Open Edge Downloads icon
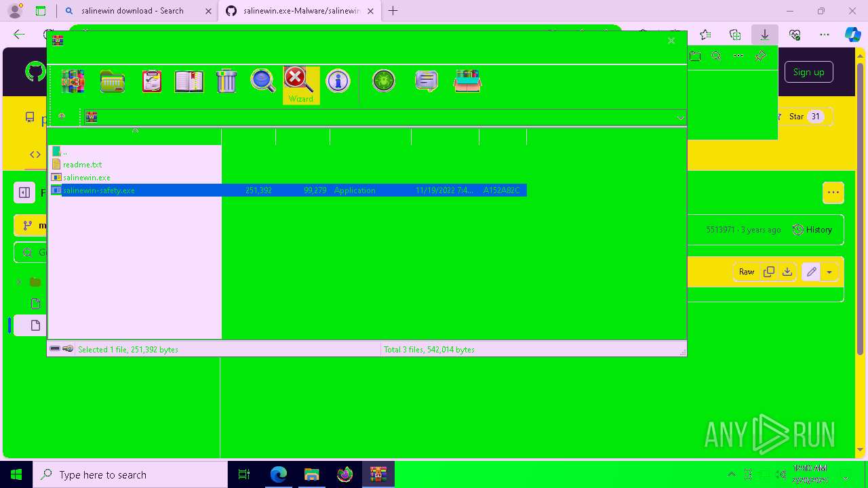This screenshot has height=488, width=868. (x=765, y=35)
